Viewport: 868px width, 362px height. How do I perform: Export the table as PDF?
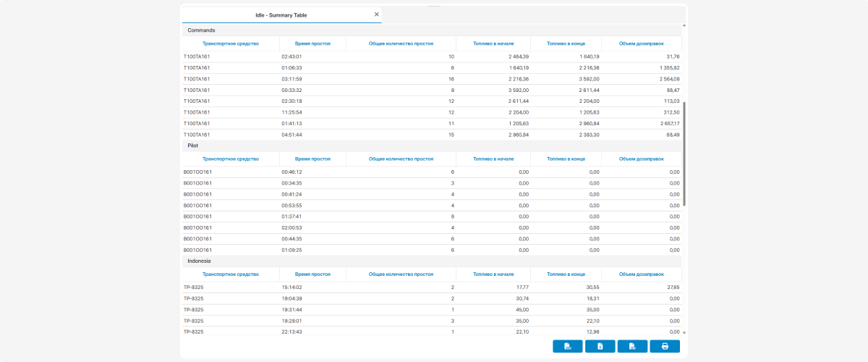(632, 346)
